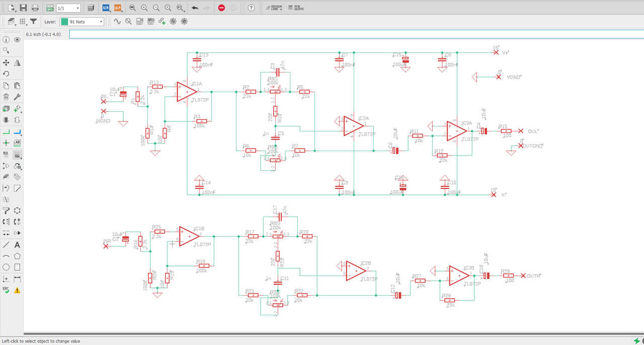Open the sheet selector showing 1/1

point(68,8)
